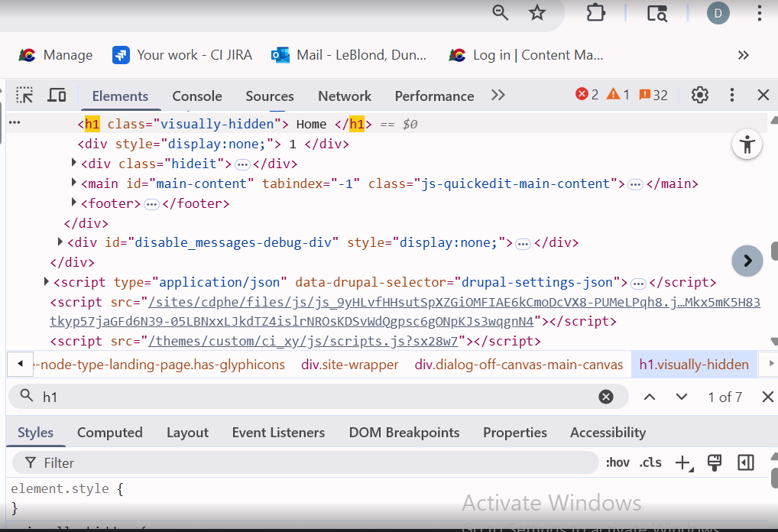The height and width of the screenshot is (532, 778).
Task: Open the scripts.js?sx28w7 source link
Action: pyautogui.click(x=303, y=342)
